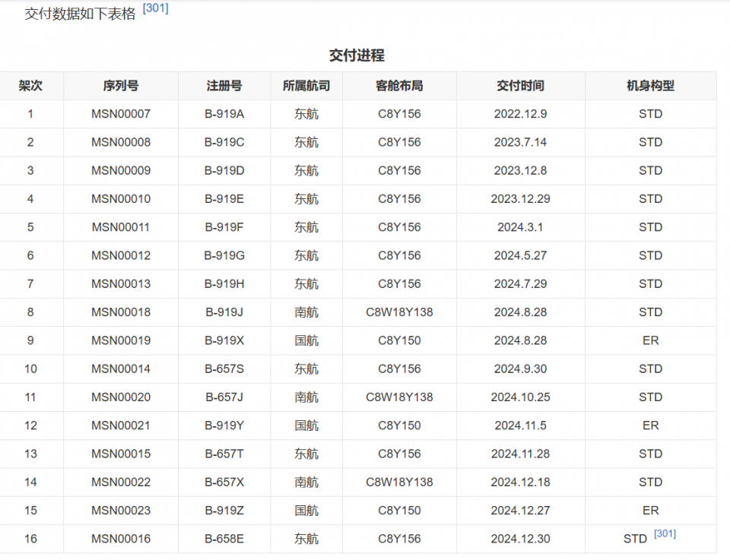
Task: Select serial number MSN00014
Action: pyautogui.click(x=121, y=369)
